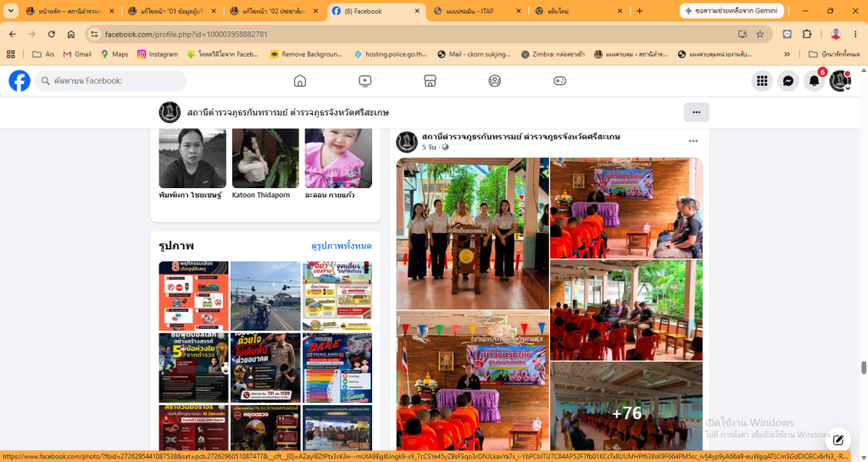868x462 pixels.
Task: Open Mail - ckorn sukjing bookmark
Action: 474,54
